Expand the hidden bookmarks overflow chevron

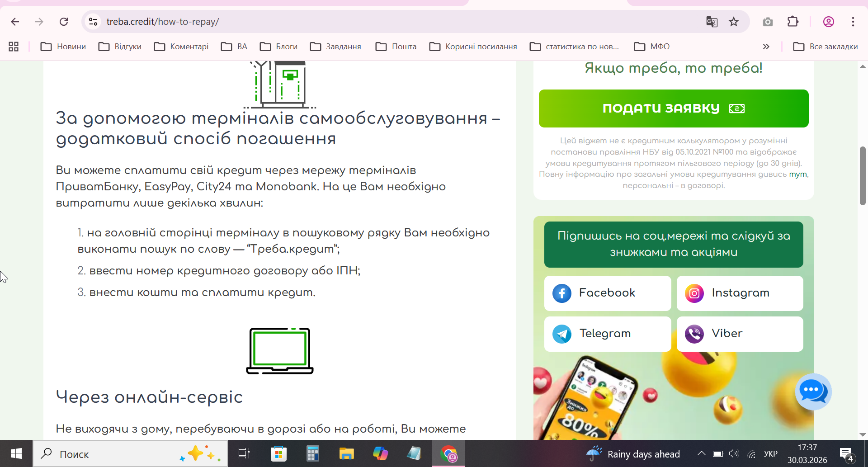[x=766, y=47]
